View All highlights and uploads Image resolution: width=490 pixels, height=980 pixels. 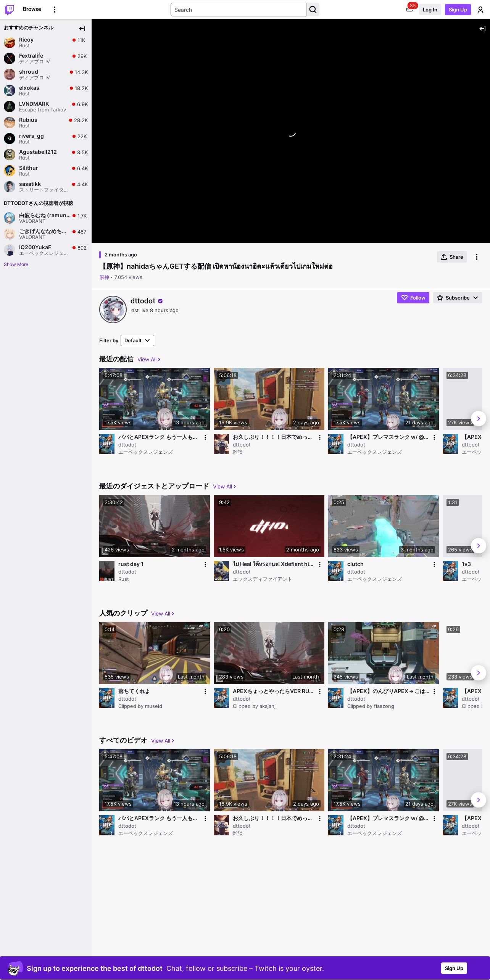point(224,487)
